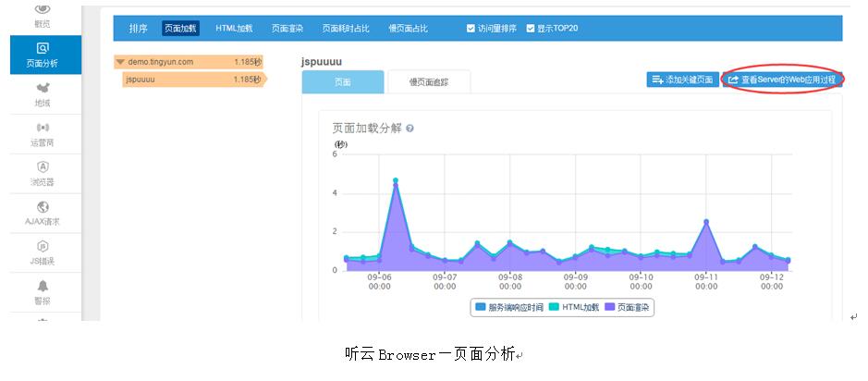Open the 浏览器 browser sidebar icon
Screen dimensions: 868x381
coord(43,166)
